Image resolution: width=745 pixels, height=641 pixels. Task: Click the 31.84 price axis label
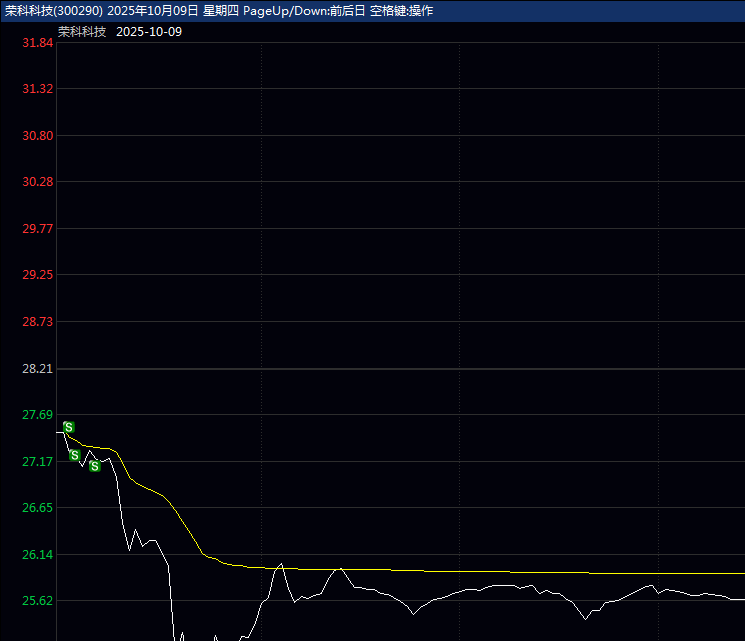click(x=37, y=43)
